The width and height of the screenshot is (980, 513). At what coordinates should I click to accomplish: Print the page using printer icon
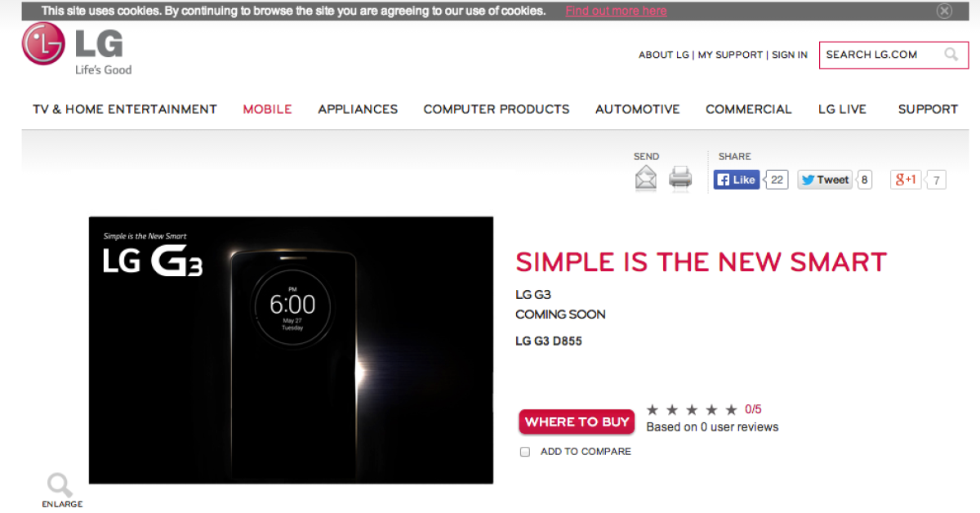(x=680, y=177)
